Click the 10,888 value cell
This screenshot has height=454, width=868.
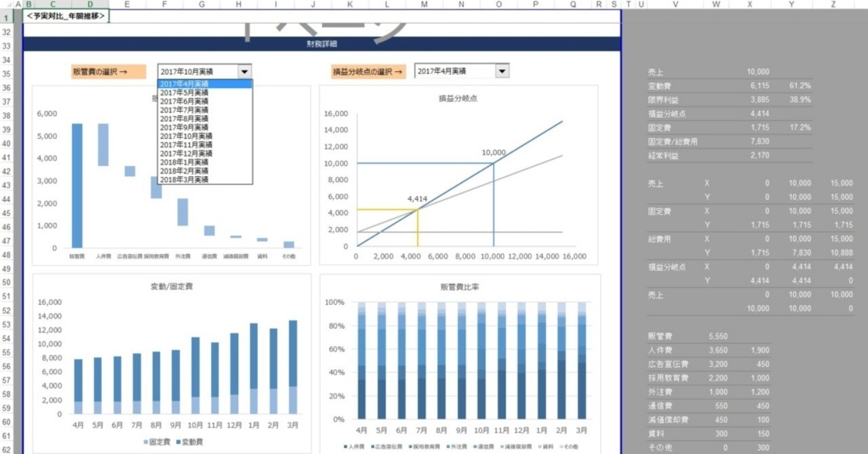point(842,253)
